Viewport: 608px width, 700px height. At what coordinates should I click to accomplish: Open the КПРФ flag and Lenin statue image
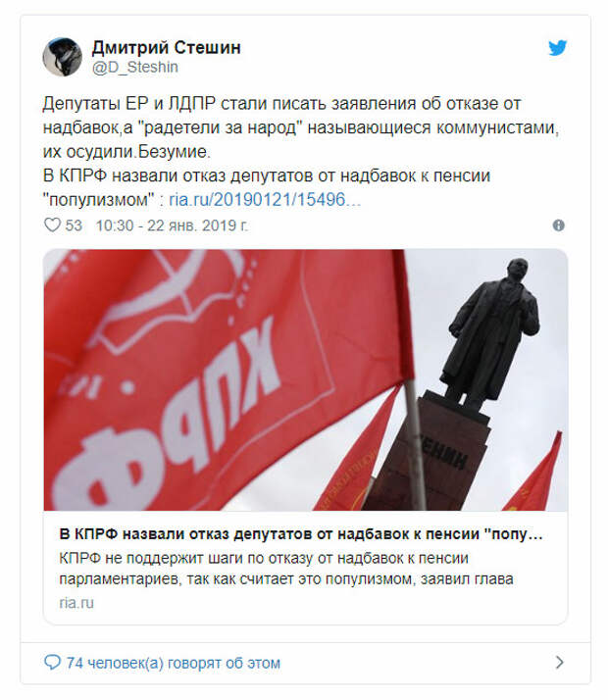click(306, 380)
